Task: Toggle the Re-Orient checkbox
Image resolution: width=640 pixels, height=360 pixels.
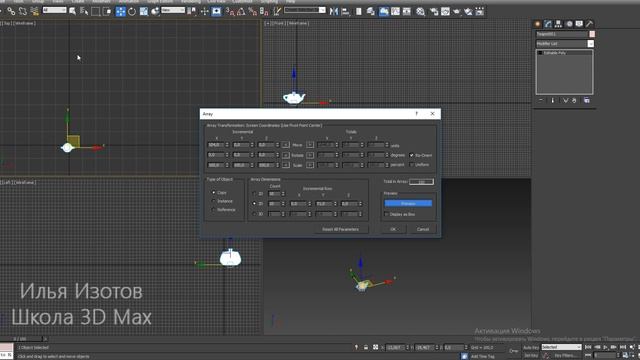Action: tap(411, 155)
